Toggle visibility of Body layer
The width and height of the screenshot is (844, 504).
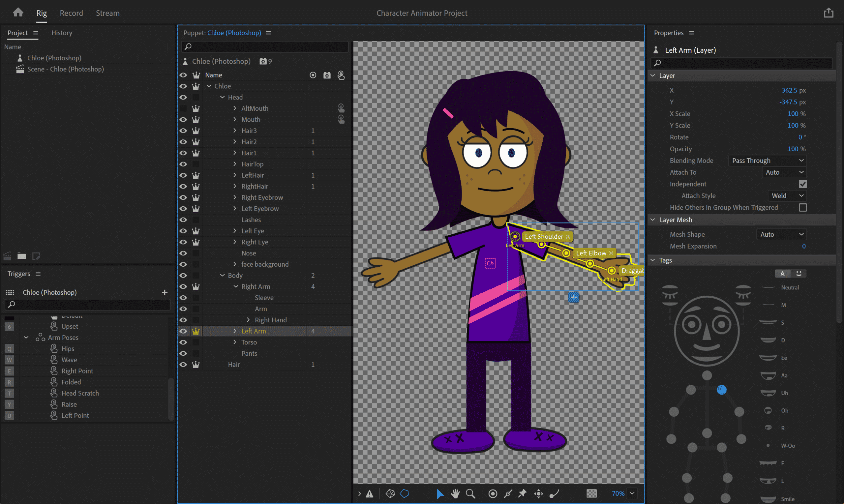coord(184,275)
